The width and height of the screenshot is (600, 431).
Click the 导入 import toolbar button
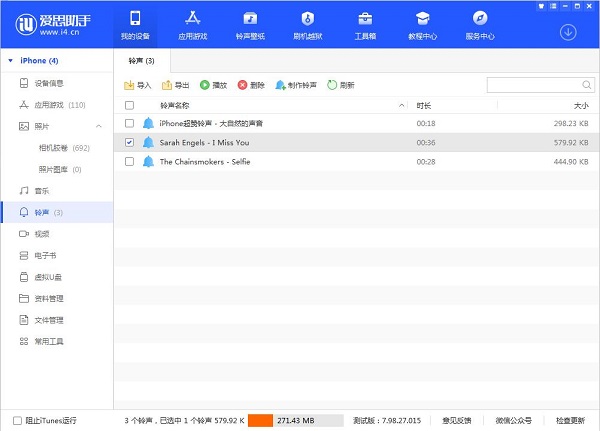click(x=137, y=85)
